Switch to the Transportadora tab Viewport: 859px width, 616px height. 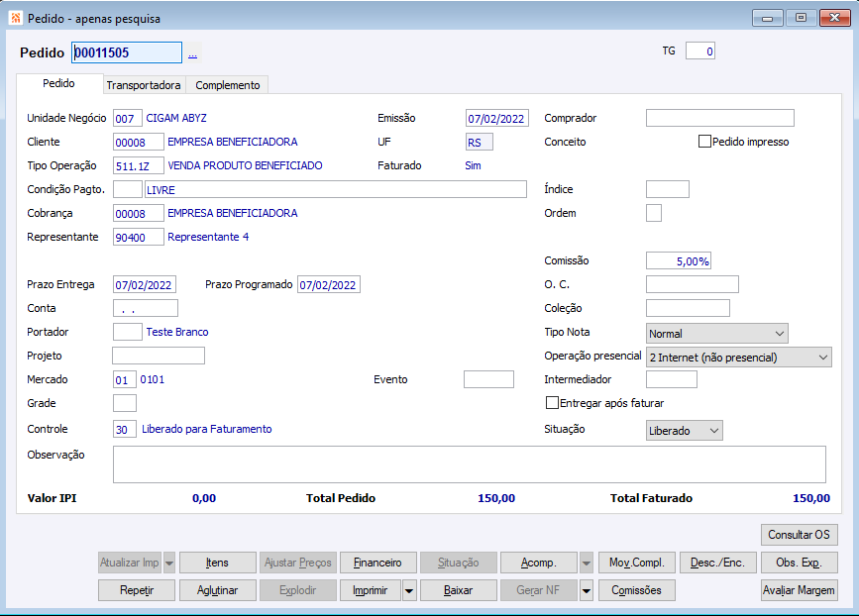[144, 85]
